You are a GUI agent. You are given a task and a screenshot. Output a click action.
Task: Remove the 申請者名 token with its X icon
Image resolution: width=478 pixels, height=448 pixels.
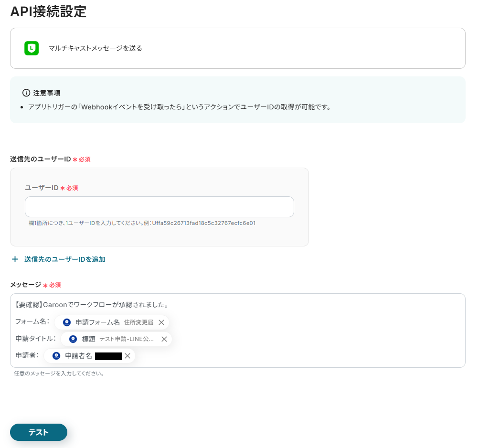coord(127,356)
